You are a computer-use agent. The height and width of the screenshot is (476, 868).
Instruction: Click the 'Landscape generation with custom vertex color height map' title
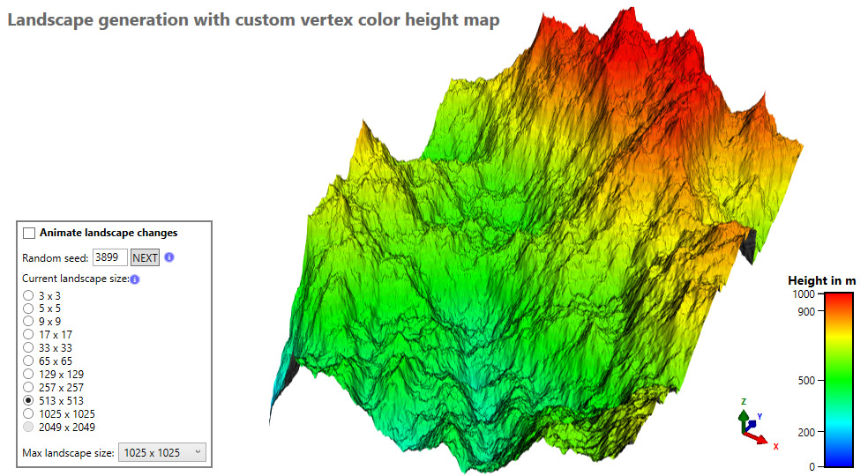pyautogui.click(x=253, y=20)
